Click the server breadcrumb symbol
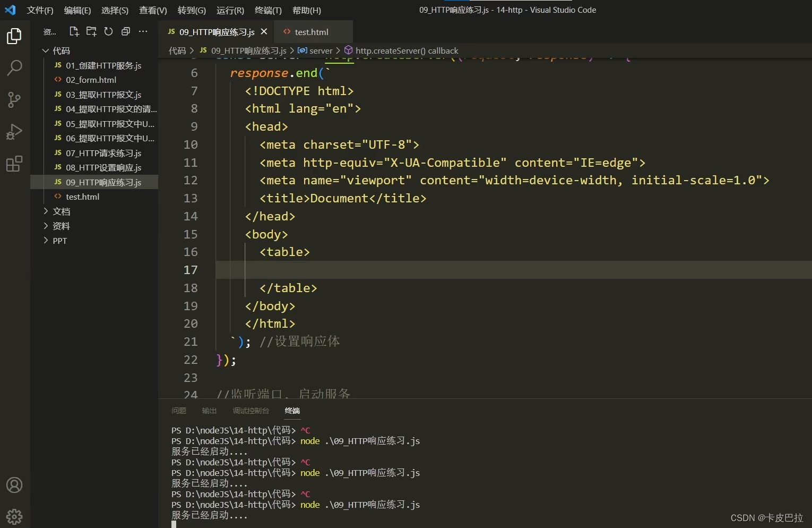 point(315,50)
